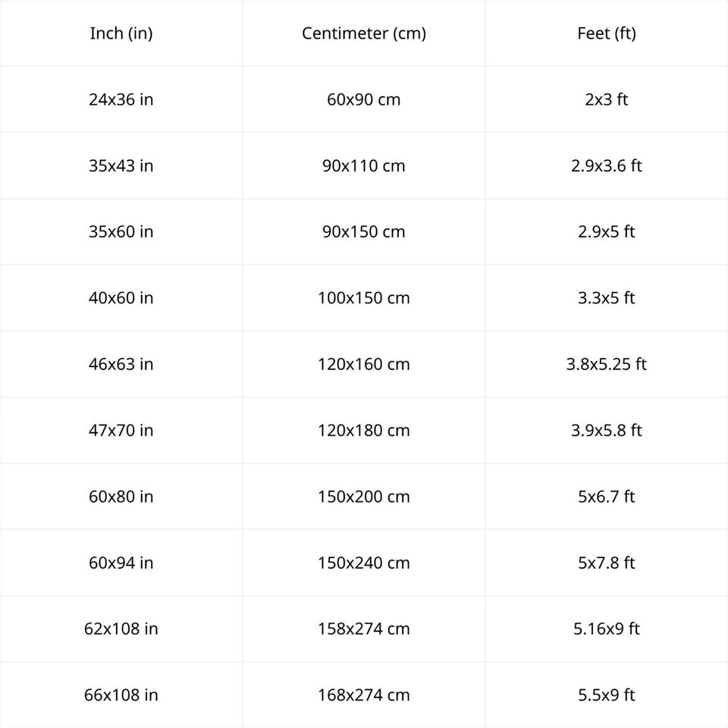Select the 2.9x5 ft cell
Viewport: 728px width, 728px height.
click(607, 231)
